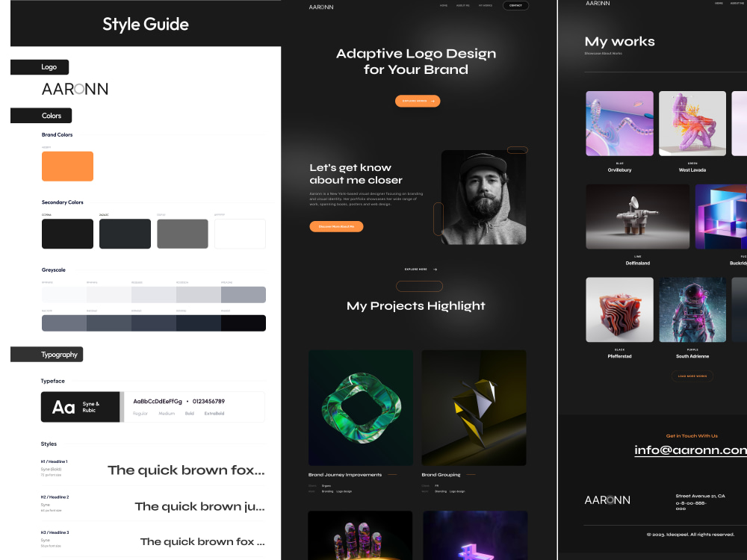Click the Greyscale subsection label

click(53, 270)
